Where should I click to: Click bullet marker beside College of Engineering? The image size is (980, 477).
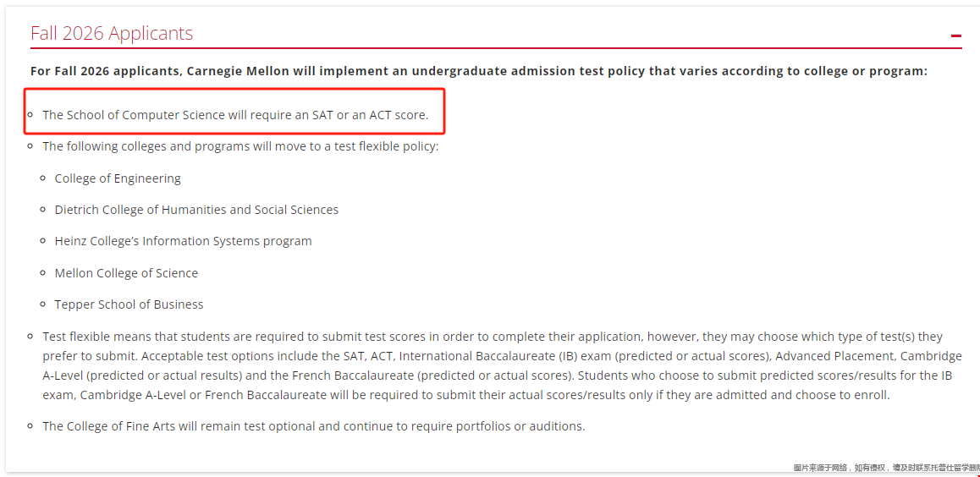(44, 178)
